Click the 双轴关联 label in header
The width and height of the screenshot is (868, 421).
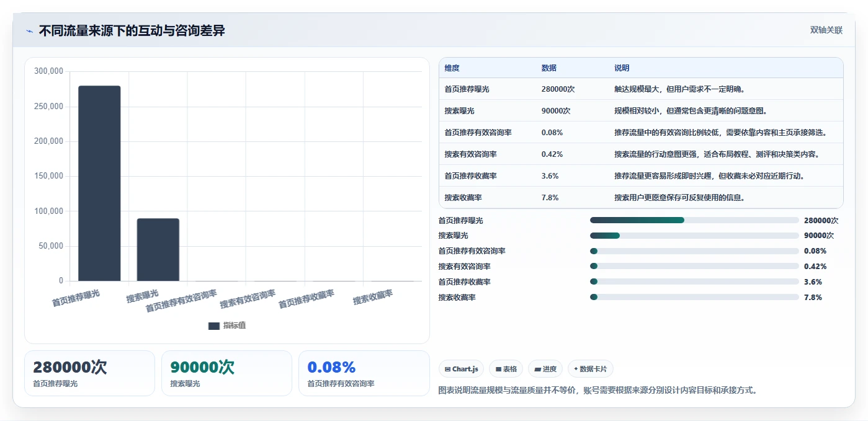tap(826, 30)
